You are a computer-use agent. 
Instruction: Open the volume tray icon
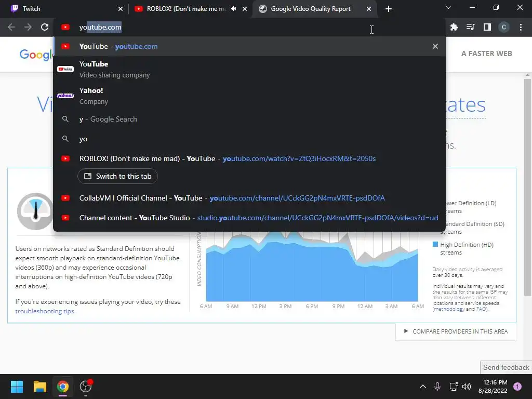pos(467,387)
